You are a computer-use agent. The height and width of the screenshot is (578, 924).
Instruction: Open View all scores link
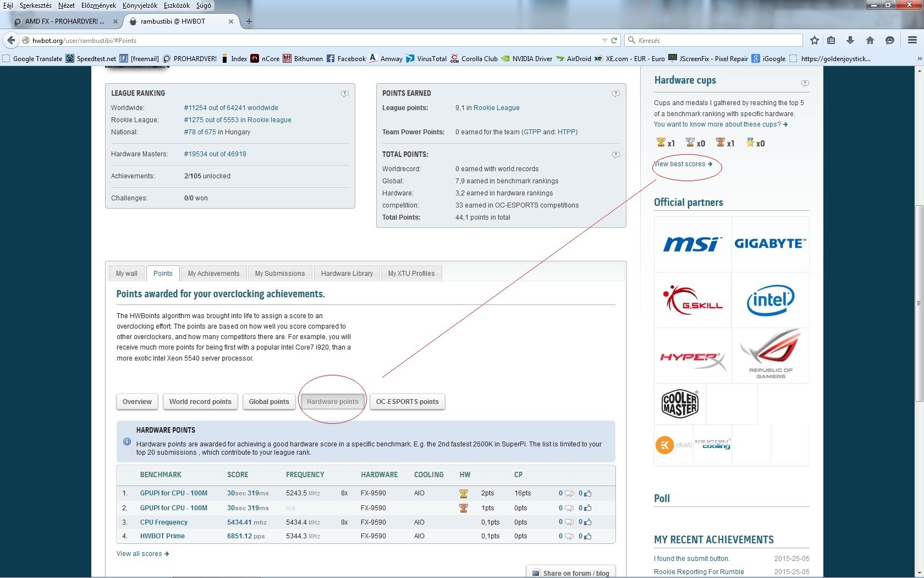142,554
